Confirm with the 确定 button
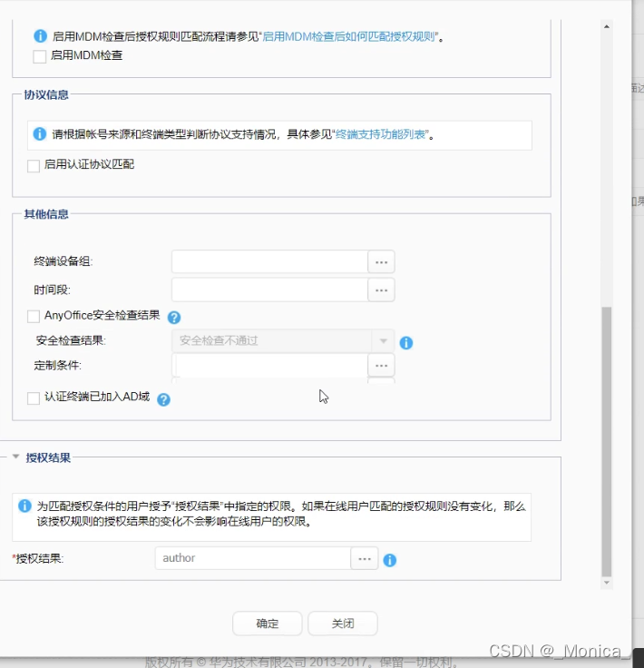644x668 pixels. pyautogui.click(x=268, y=624)
